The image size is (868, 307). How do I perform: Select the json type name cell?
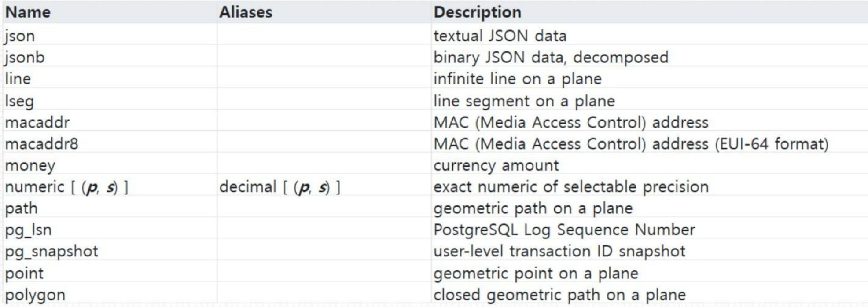(20, 36)
